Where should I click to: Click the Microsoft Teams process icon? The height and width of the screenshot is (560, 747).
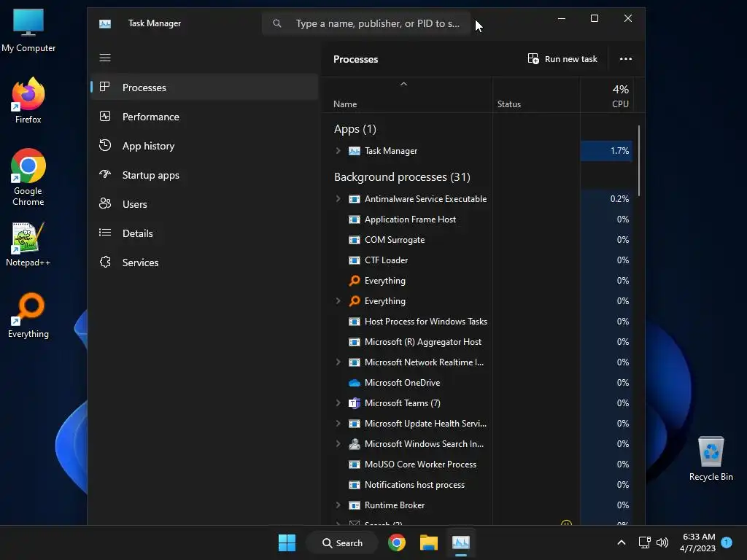point(354,402)
